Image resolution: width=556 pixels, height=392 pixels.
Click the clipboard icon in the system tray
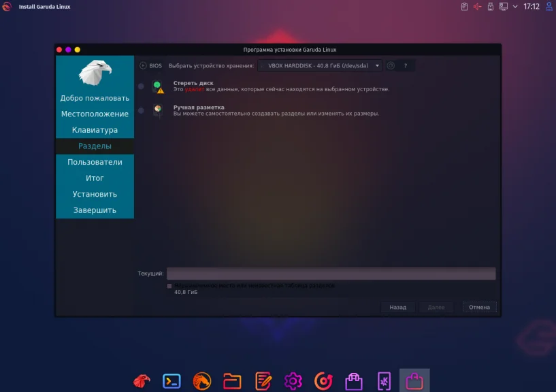(x=464, y=7)
